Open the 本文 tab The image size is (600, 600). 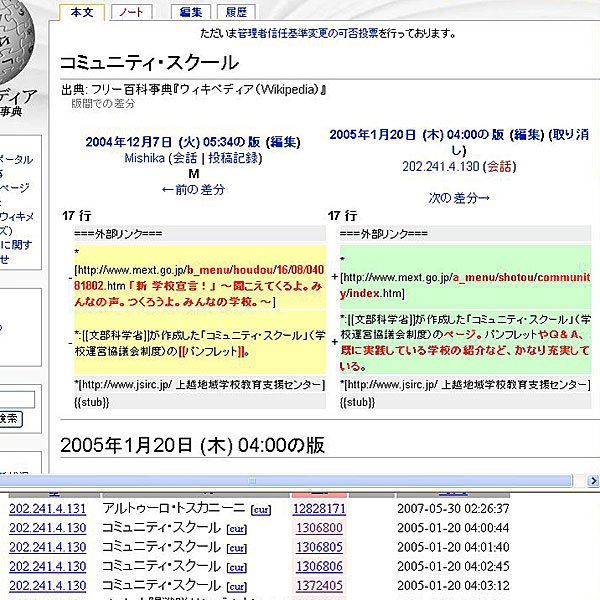[82, 12]
